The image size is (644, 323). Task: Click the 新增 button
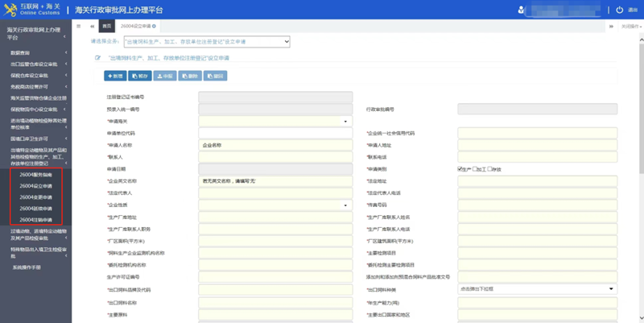[x=115, y=76]
